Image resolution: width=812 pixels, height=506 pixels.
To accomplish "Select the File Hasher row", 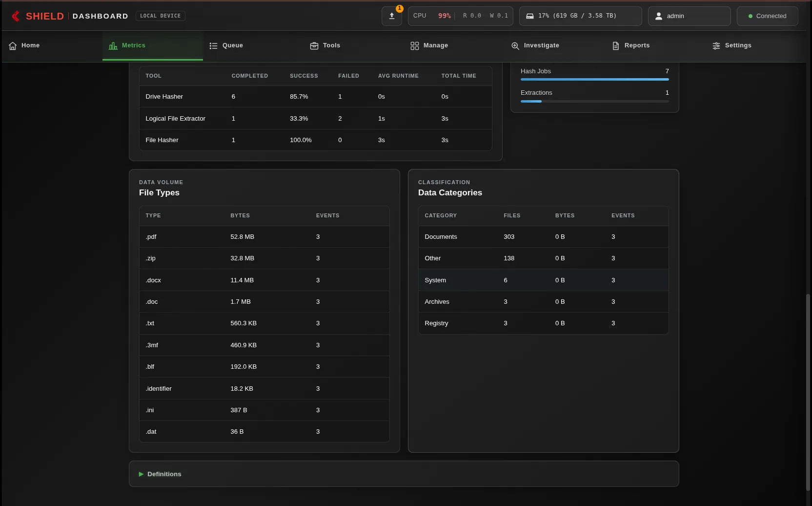I will (x=315, y=140).
